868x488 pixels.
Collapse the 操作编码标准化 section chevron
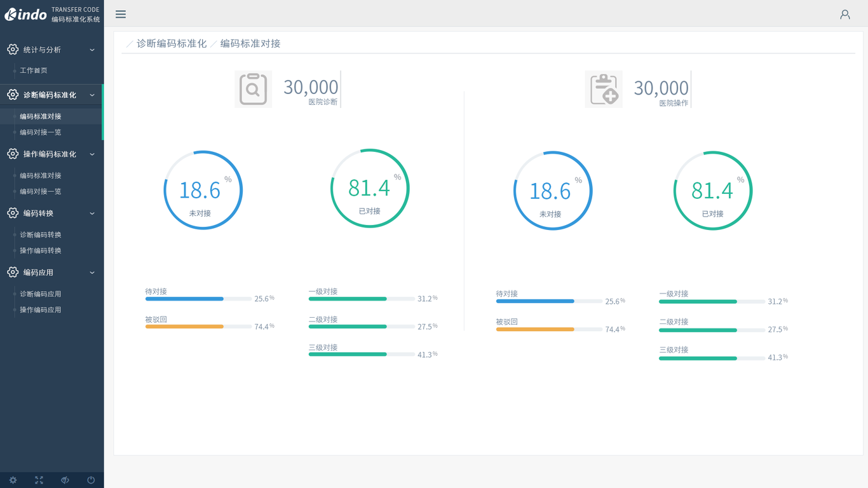[92, 154]
